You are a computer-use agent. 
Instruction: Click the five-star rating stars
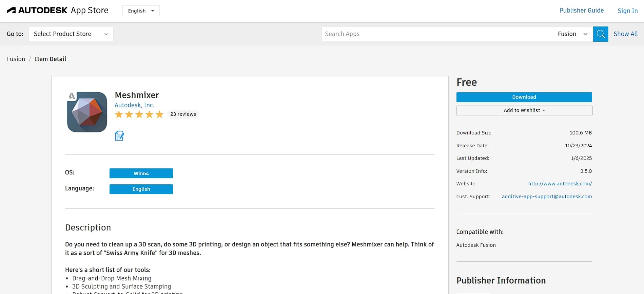point(139,114)
